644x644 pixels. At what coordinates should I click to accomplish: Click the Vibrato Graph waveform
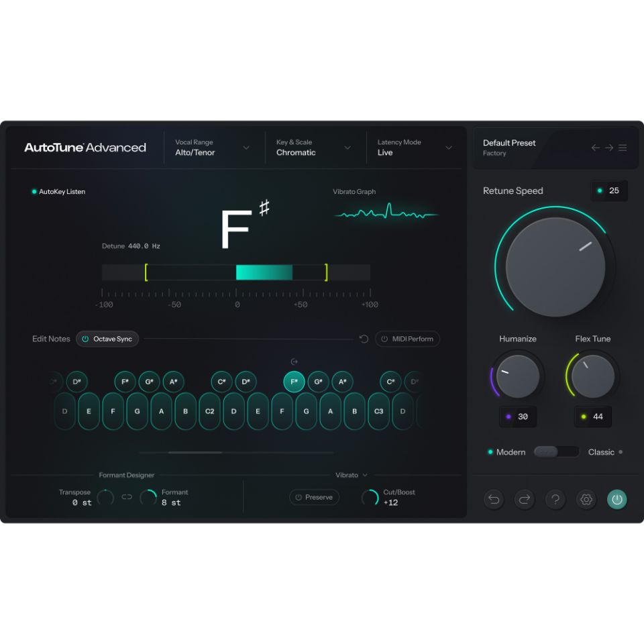[386, 211]
